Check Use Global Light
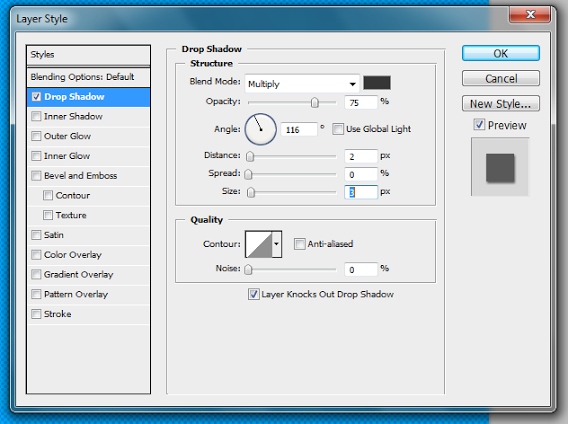The image size is (568, 424). pos(338,129)
